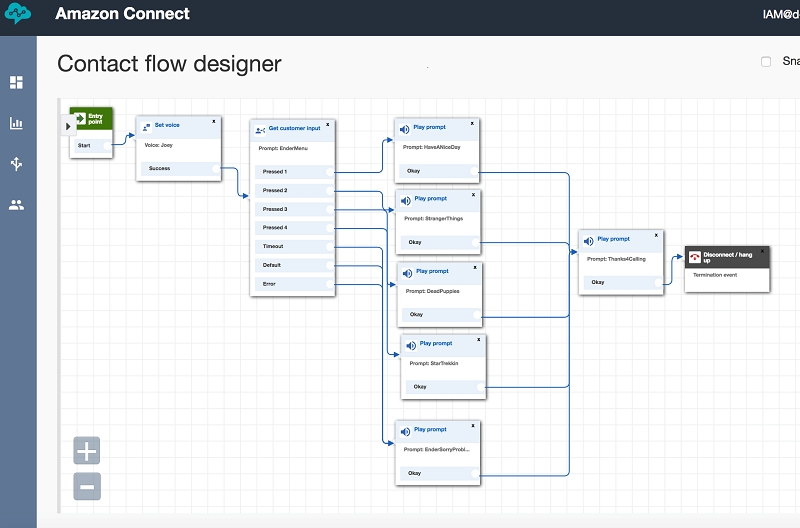Select the Error branch row
800x528 pixels.
294,284
